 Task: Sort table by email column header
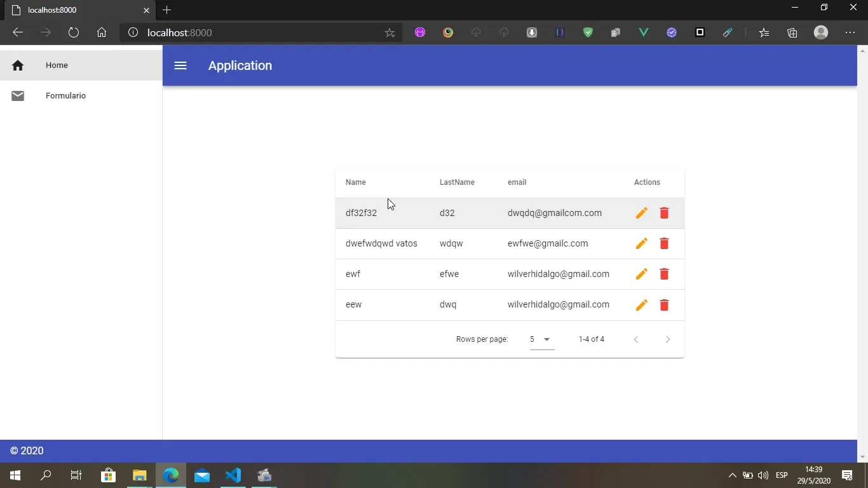(x=517, y=182)
